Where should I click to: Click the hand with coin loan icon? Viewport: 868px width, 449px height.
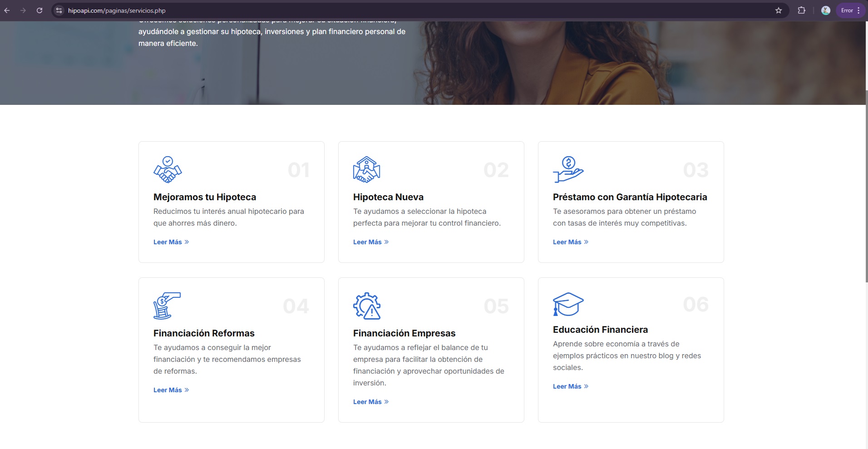tap(568, 169)
